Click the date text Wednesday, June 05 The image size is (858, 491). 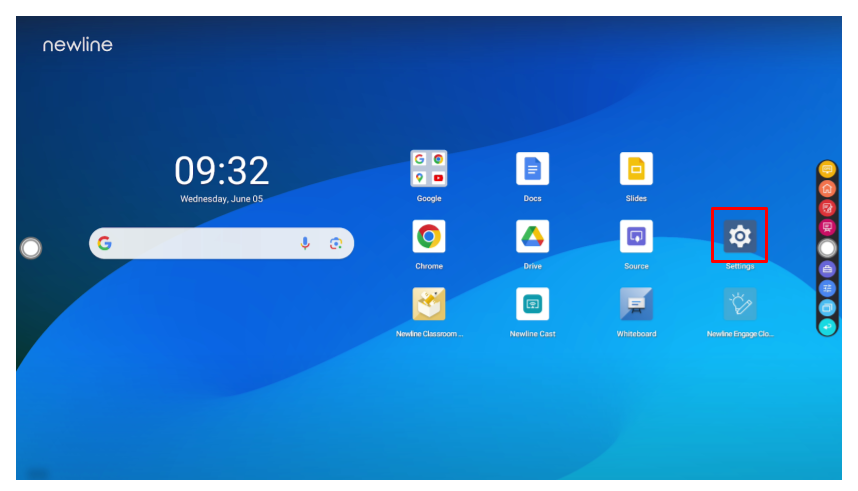[x=222, y=199]
